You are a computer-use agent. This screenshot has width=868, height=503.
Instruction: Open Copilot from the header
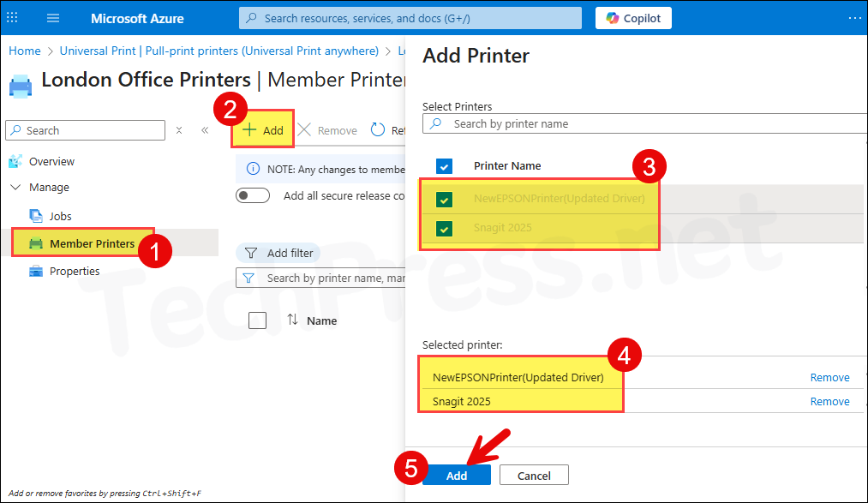click(633, 18)
